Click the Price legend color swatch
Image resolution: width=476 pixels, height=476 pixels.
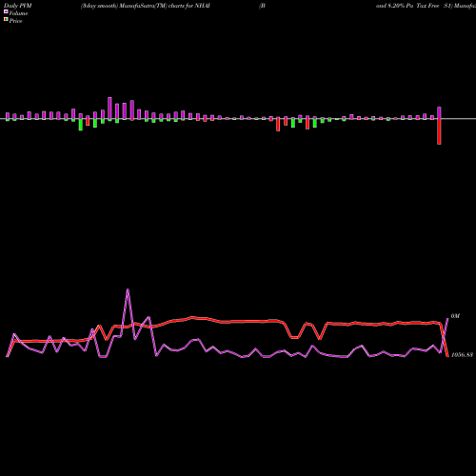click(6, 20)
